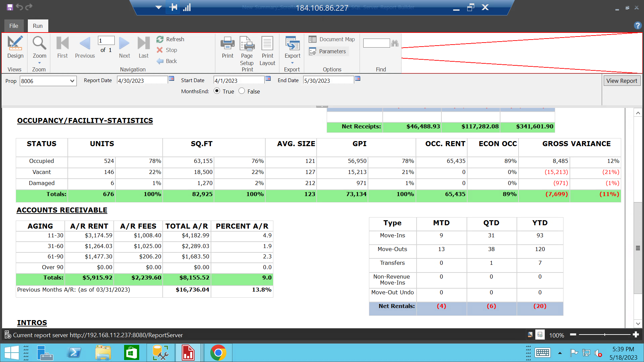Select MonthsEnd True radio button

217,91
